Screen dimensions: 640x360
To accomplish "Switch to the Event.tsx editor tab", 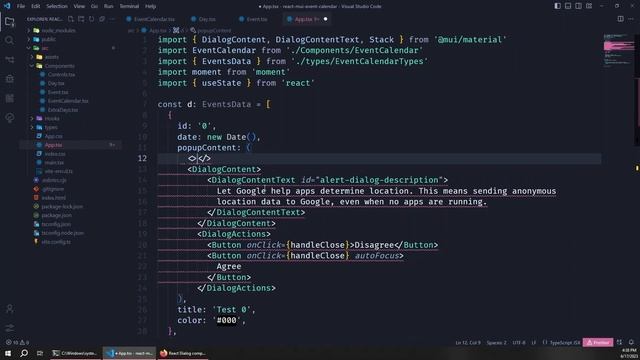I will [x=253, y=19].
